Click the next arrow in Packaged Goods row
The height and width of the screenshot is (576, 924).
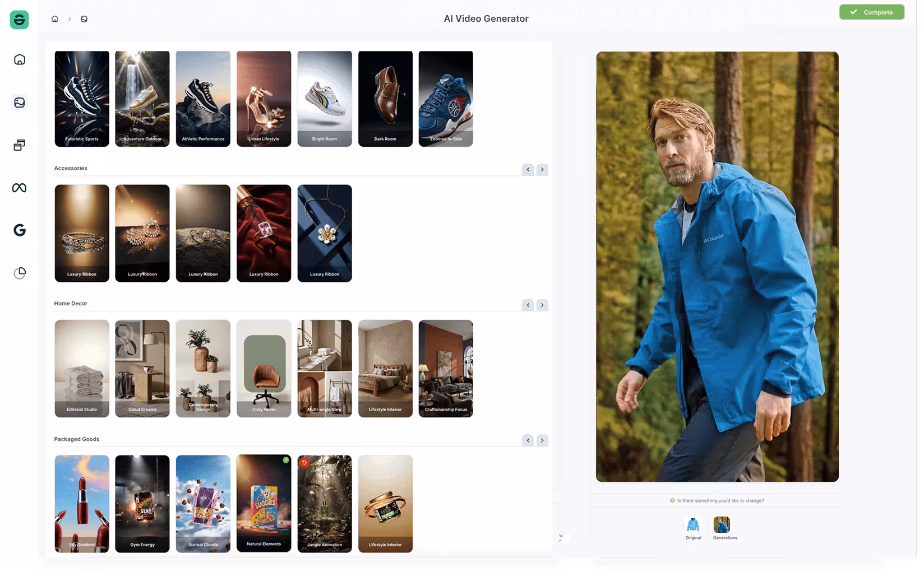coord(542,440)
